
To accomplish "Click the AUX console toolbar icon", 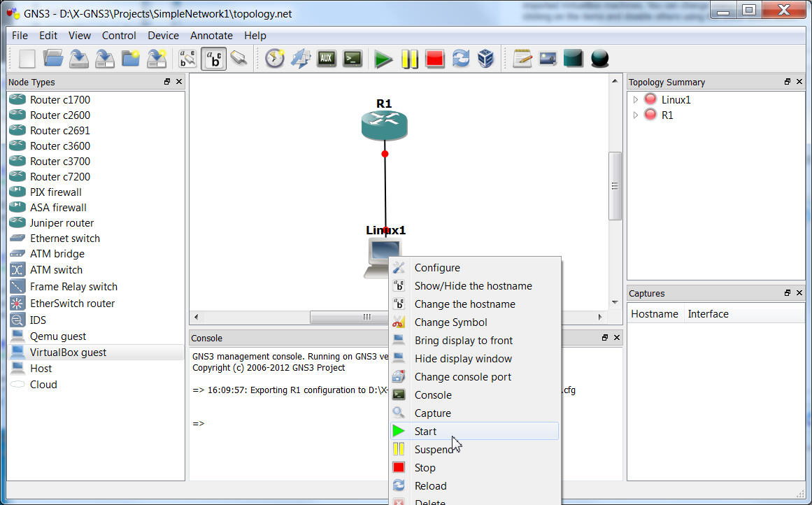I will click(326, 59).
